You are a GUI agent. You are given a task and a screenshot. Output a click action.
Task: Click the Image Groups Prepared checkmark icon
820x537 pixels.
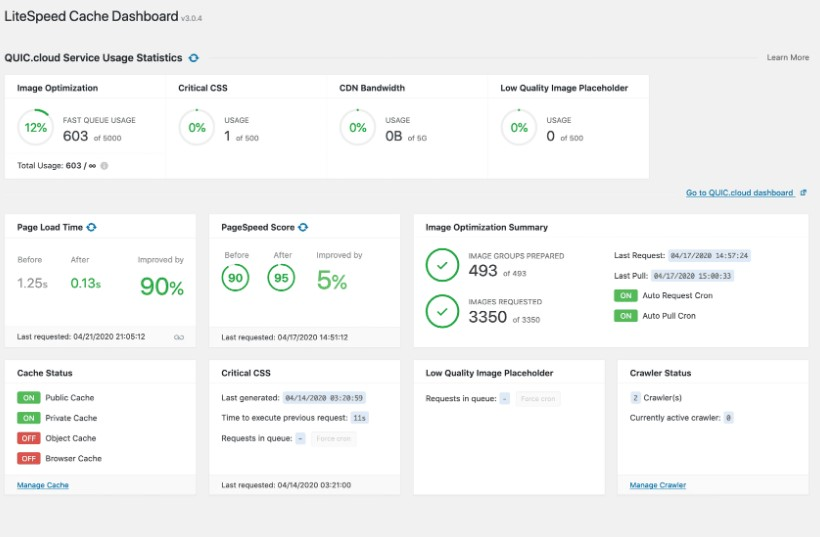click(x=443, y=265)
